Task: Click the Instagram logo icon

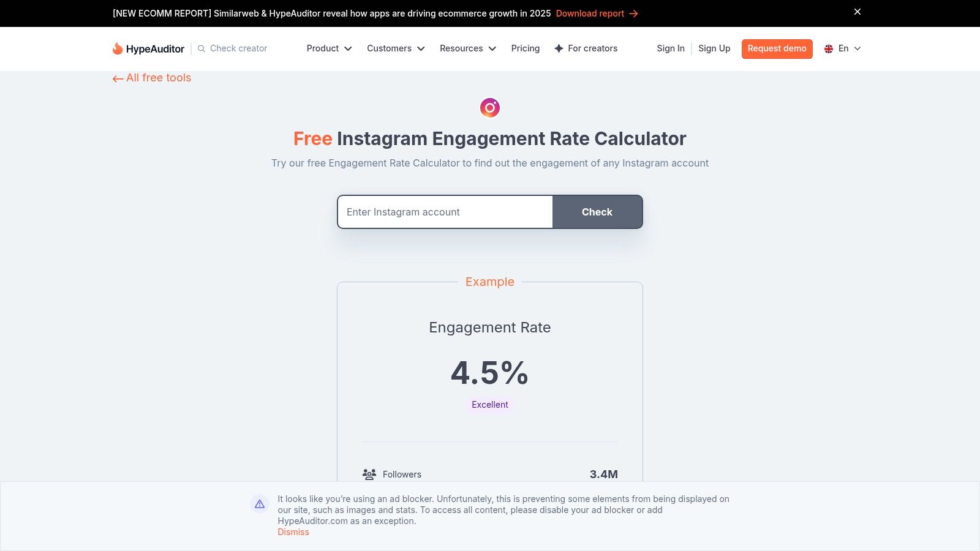Action: coord(490,108)
